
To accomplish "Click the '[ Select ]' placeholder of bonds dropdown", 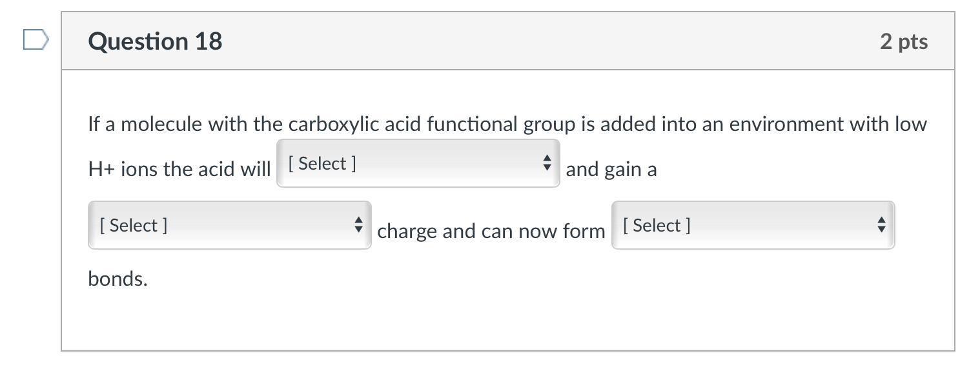I will click(656, 225).
